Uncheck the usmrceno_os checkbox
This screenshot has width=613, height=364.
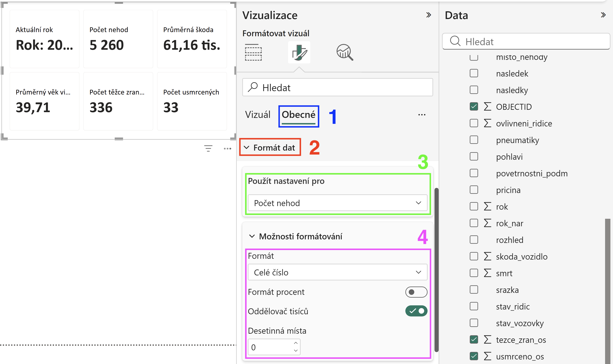click(474, 356)
